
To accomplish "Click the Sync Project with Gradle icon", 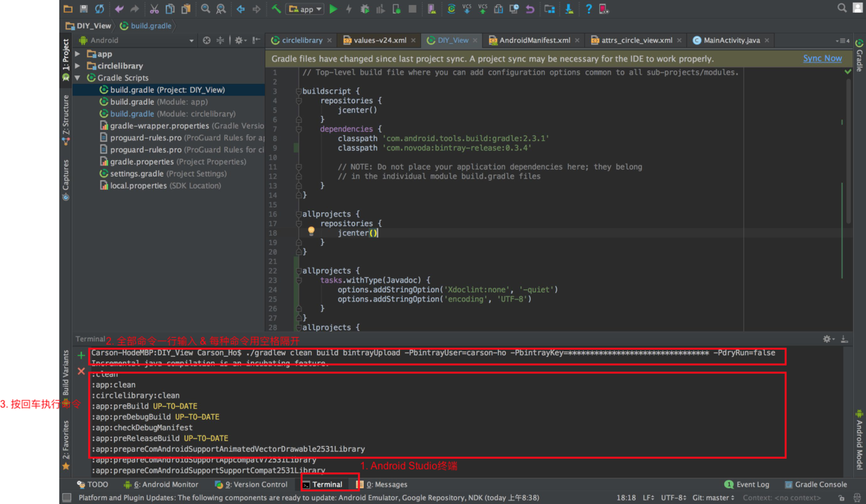I will (451, 9).
